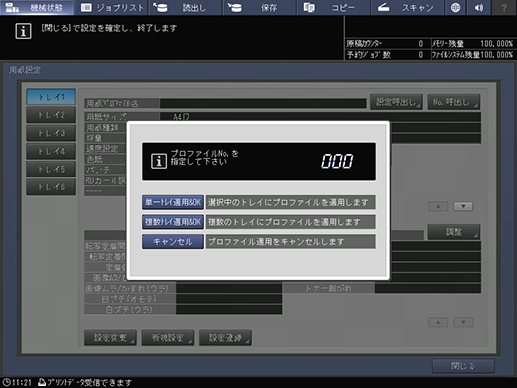Screen dimensions: 517x388
Task: Click the 閉じる button
Action: (x=463, y=366)
